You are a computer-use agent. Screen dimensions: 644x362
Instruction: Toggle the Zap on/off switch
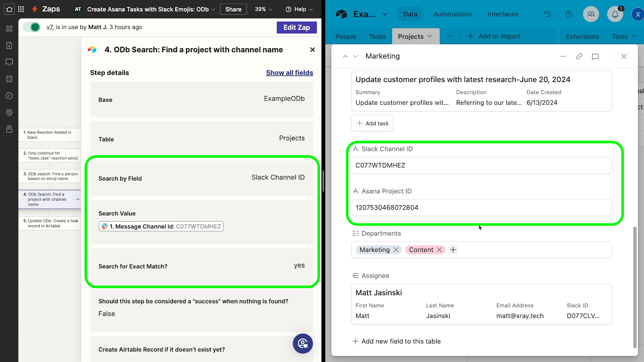[x=31, y=27]
